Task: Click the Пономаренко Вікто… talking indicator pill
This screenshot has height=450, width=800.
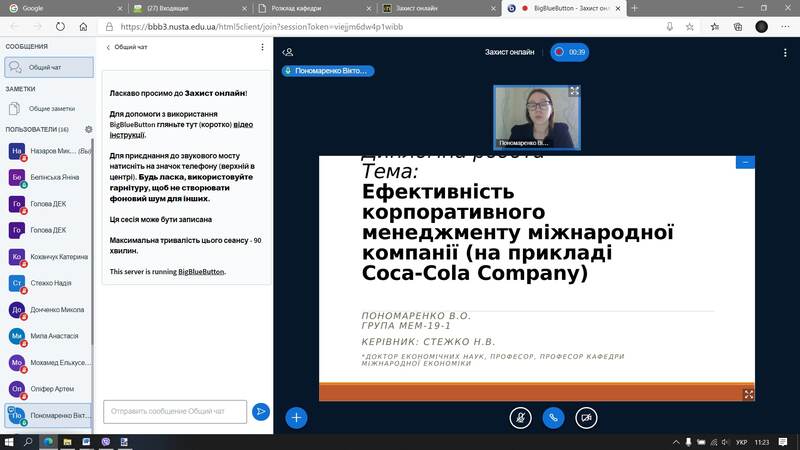Action: (328, 71)
